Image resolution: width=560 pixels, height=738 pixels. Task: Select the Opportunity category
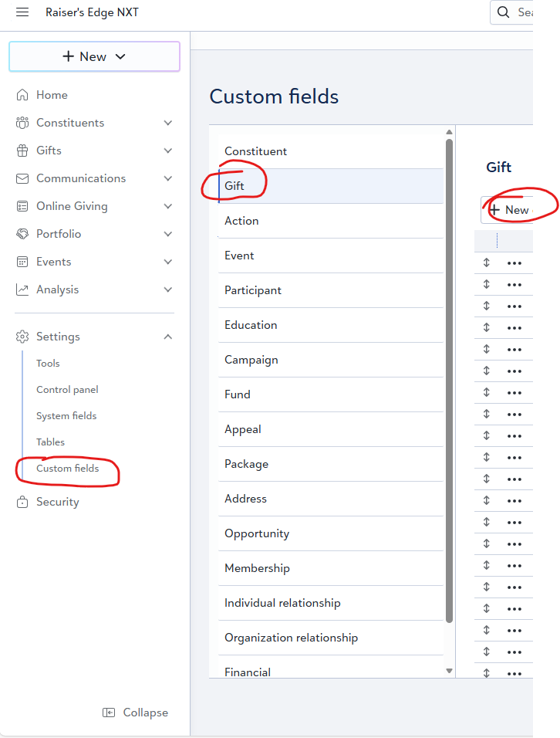coord(331,533)
